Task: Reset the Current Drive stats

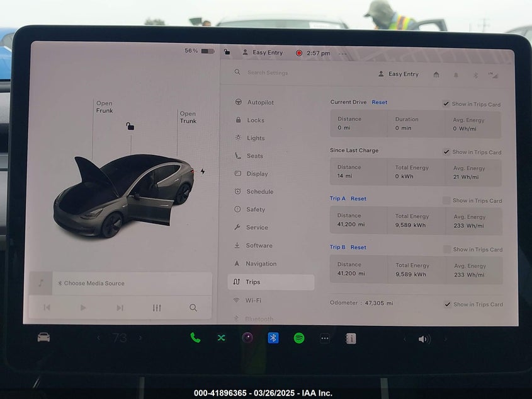Action: pos(379,102)
